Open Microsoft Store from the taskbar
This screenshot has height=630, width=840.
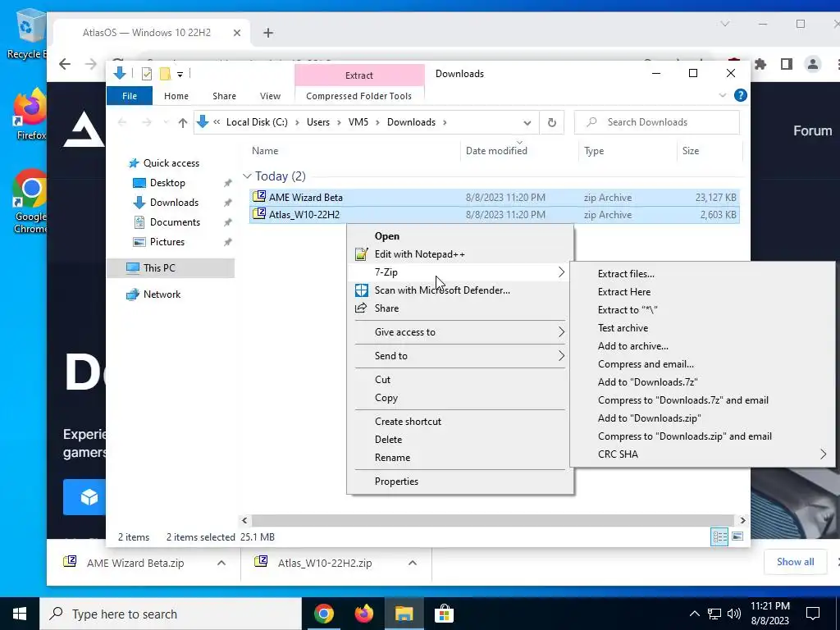pos(444,614)
